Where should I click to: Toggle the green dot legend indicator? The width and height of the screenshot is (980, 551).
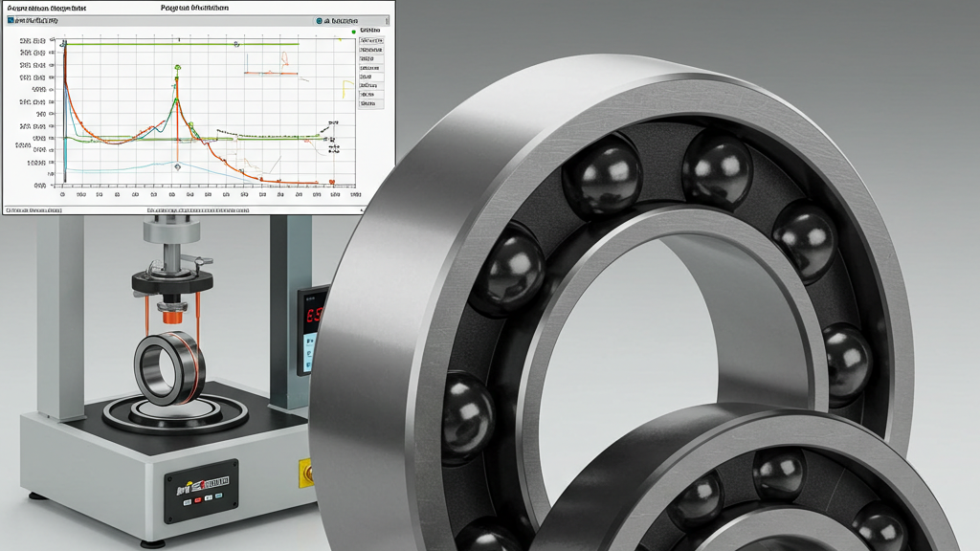point(353,32)
